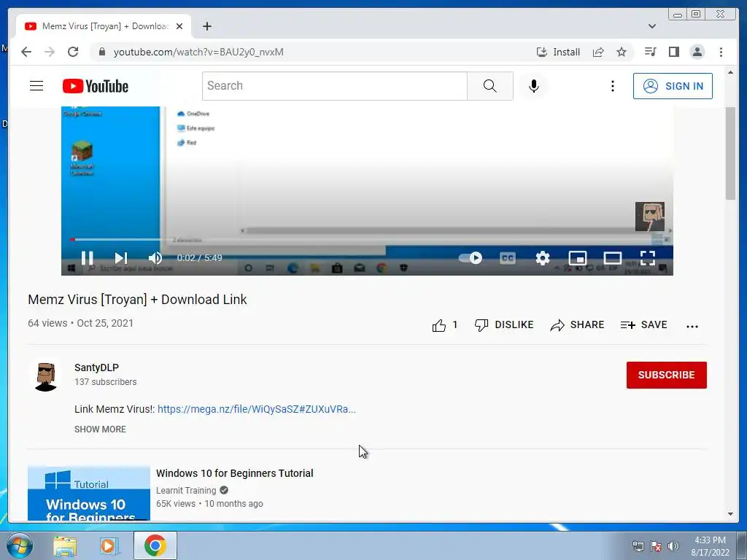This screenshot has width=747, height=560.
Task: Open Windows 10 for Beginners thumbnail
Action: (x=88, y=493)
